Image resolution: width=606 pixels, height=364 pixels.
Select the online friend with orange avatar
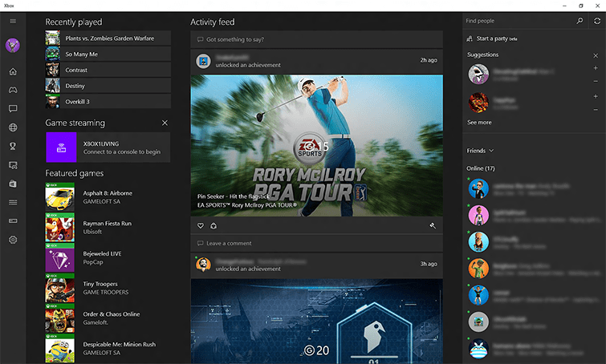(478, 269)
